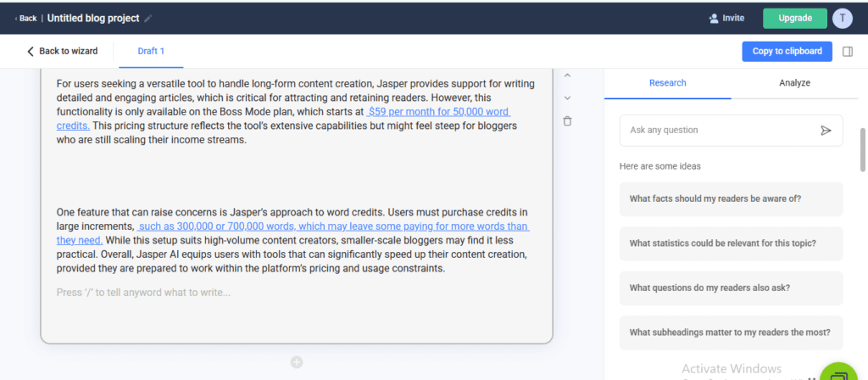Go back via the top-left Back link
This screenshot has height=380, width=868.
[x=26, y=19]
